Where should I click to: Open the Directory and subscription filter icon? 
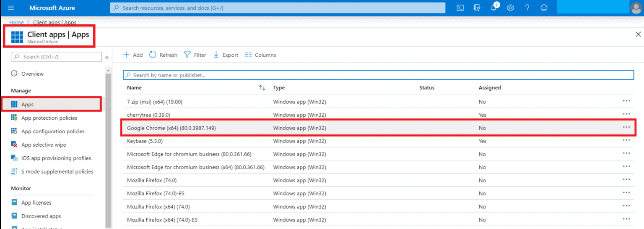click(x=477, y=8)
